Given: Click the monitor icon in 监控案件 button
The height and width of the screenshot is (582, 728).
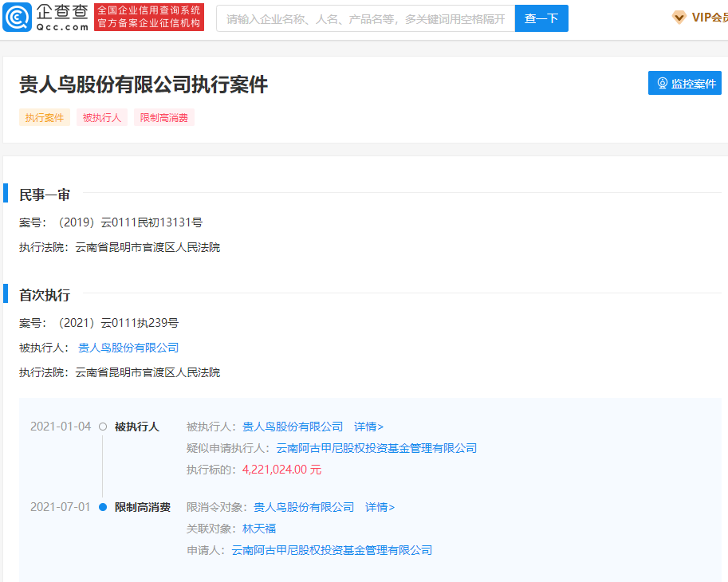Looking at the screenshot, I should pos(662,84).
